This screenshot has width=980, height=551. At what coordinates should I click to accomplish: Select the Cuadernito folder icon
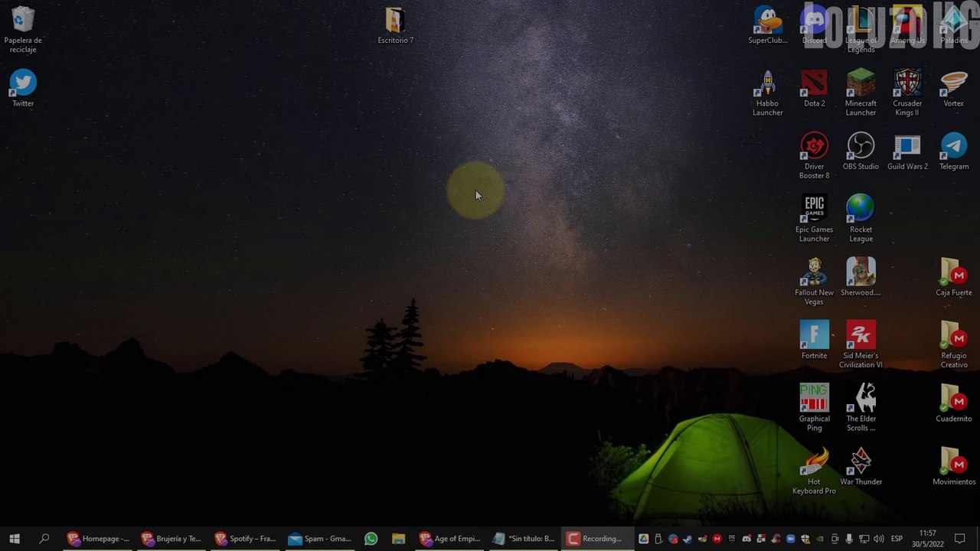954,403
